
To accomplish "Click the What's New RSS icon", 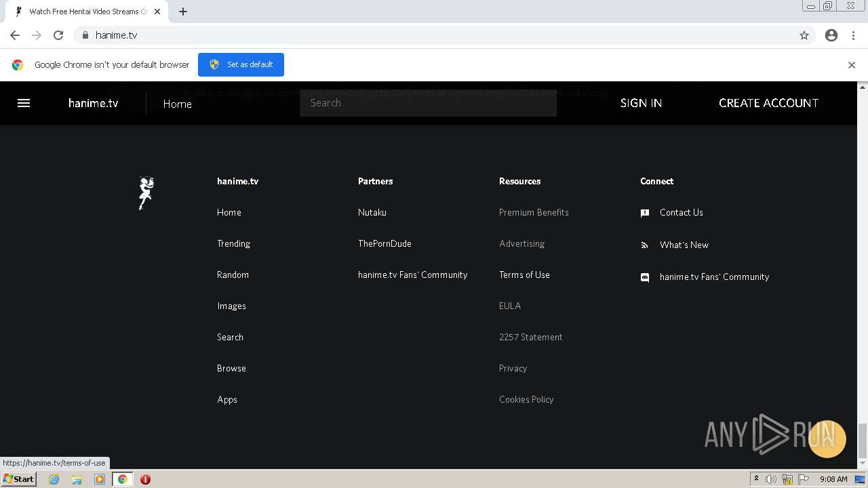I will pyautogui.click(x=645, y=245).
